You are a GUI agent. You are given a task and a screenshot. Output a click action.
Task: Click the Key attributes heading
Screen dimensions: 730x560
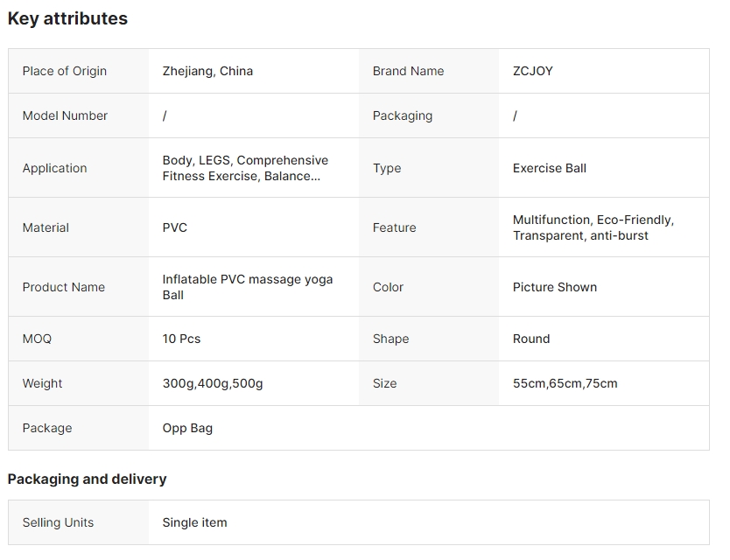(67, 18)
